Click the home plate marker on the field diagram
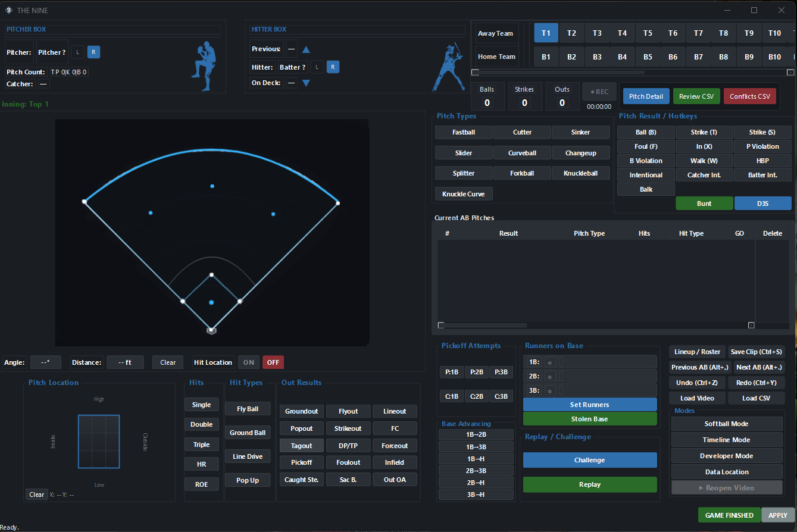 point(212,330)
